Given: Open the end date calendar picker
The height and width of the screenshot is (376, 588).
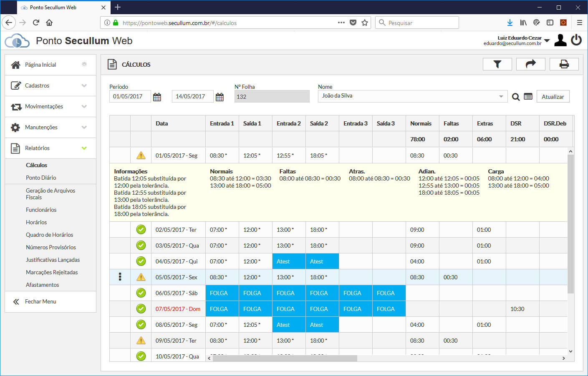Looking at the screenshot, I should tap(220, 97).
